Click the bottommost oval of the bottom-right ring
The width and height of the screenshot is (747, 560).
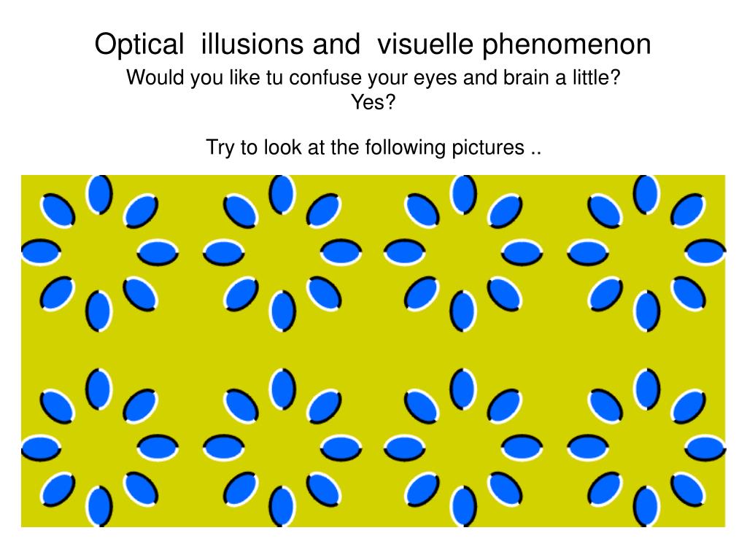coord(646,505)
